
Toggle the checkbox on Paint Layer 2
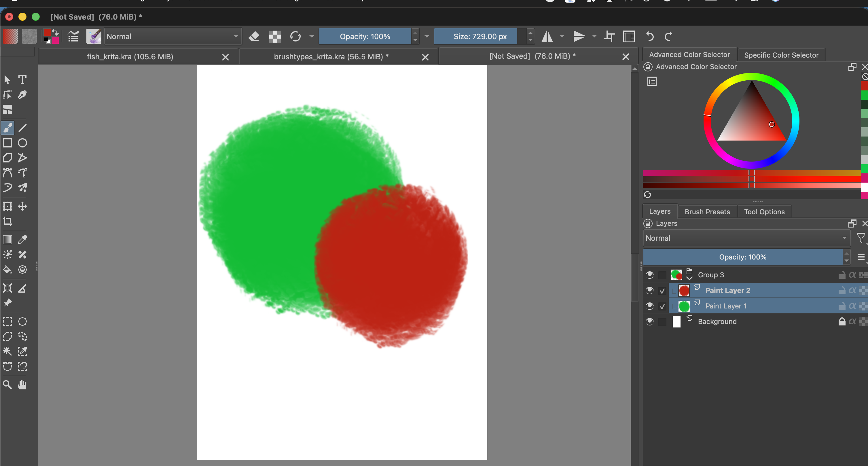pos(662,291)
